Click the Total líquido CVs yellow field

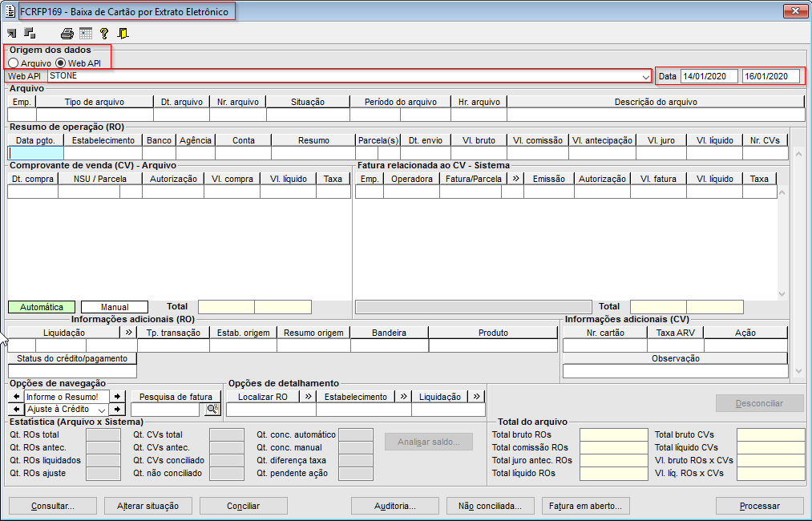pos(771,447)
